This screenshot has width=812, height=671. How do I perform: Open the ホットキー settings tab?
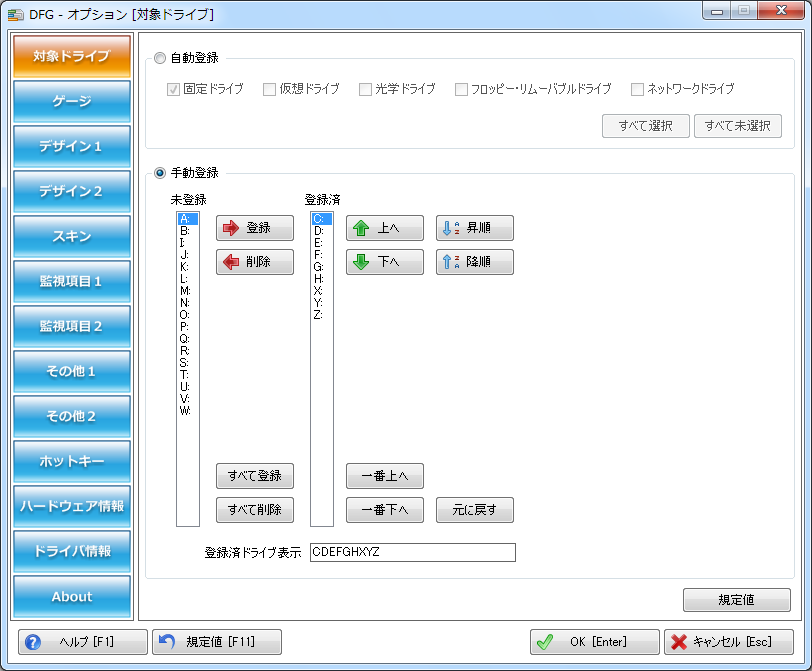point(72,462)
